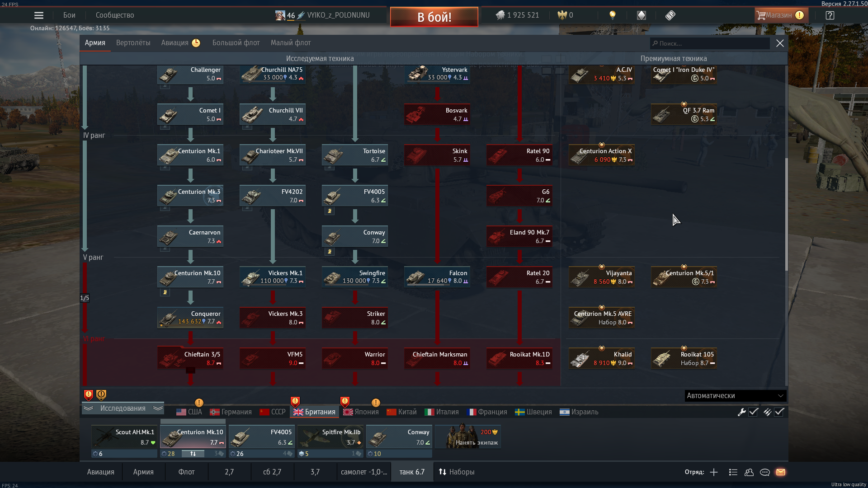
Task: Select the Флот preset
Action: (186, 472)
